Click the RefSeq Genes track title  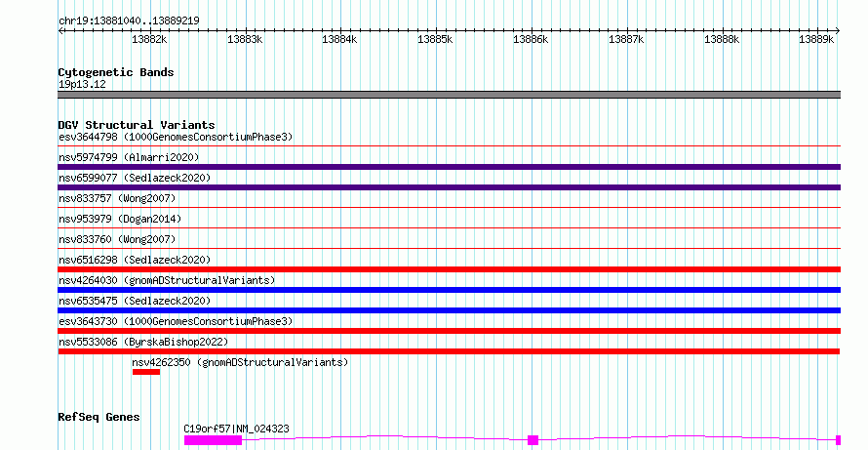click(99, 417)
